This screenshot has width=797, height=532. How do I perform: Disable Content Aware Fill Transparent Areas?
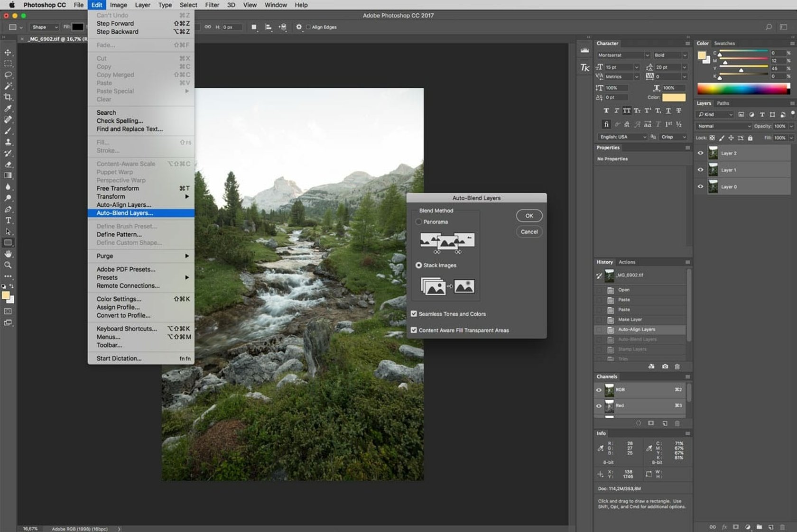pyautogui.click(x=414, y=330)
